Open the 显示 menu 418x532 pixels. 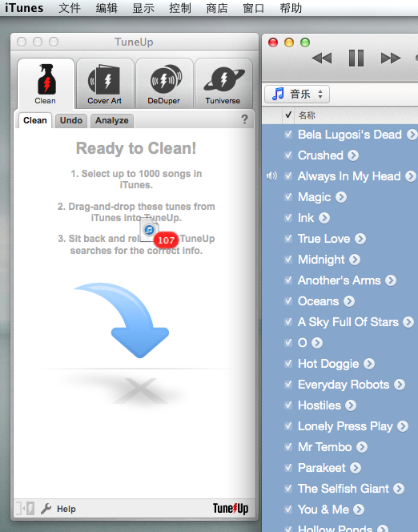[143, 8]
